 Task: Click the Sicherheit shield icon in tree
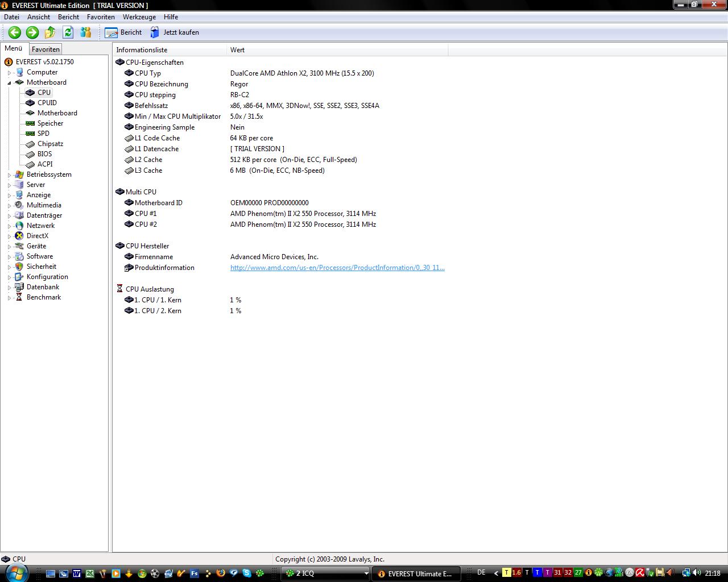(19, 267)
